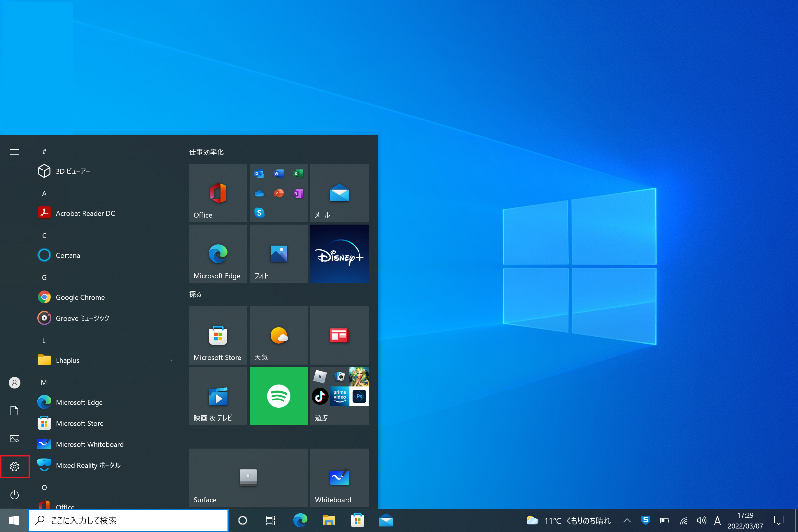Open the Pictures folder icon in Start rail
This screenshot has height=532, width=798.
point(15,439)
